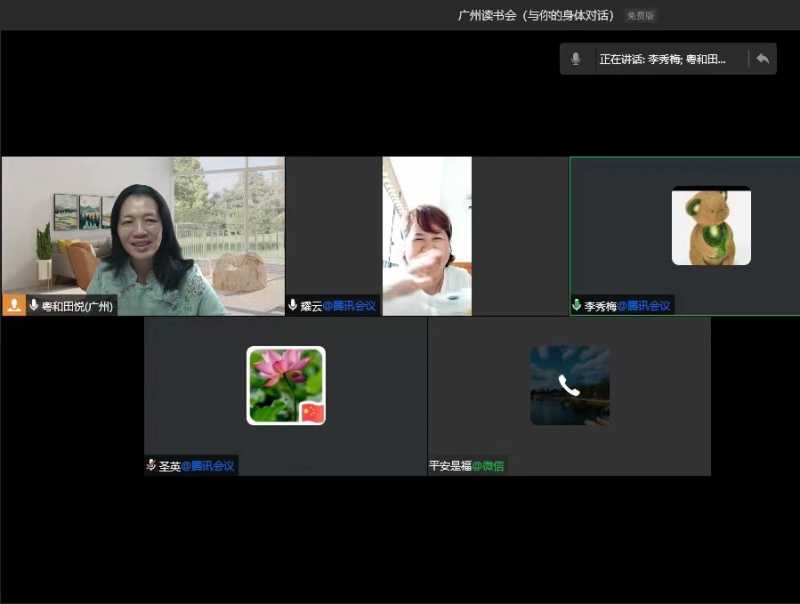Click the 臻云@腾讯会议 name label

[x=338, y=306]
